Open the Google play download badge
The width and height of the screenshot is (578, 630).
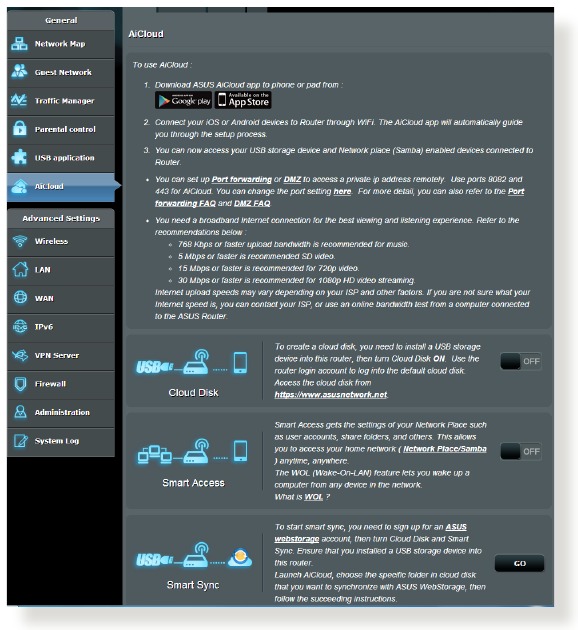(183, 100)
